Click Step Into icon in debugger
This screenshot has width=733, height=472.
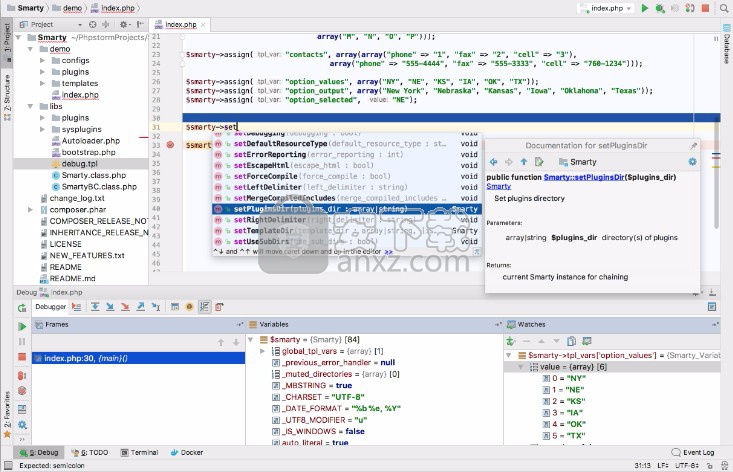pos(110,307)
